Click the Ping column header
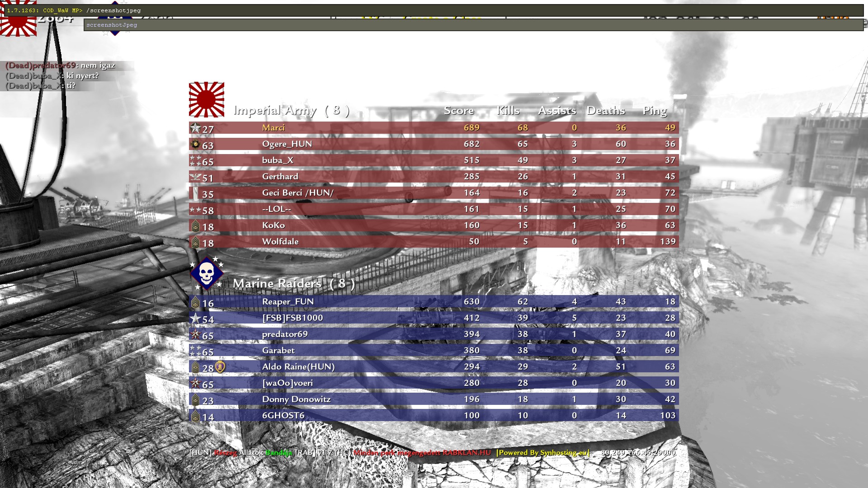868x488 pixels. tap(654, 111)
